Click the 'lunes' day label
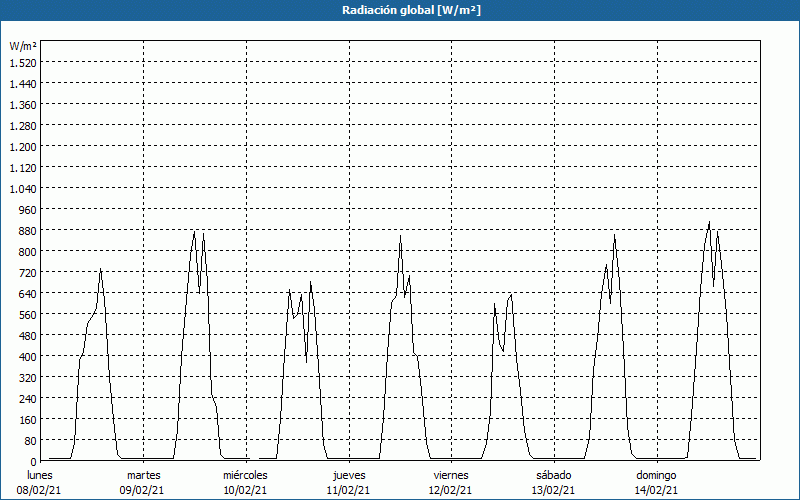 point(40,475)
